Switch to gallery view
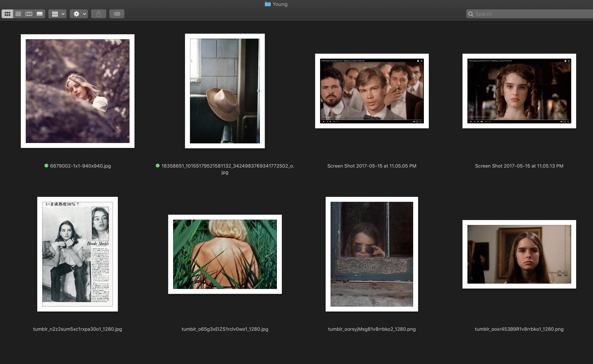 coord(40,14)
